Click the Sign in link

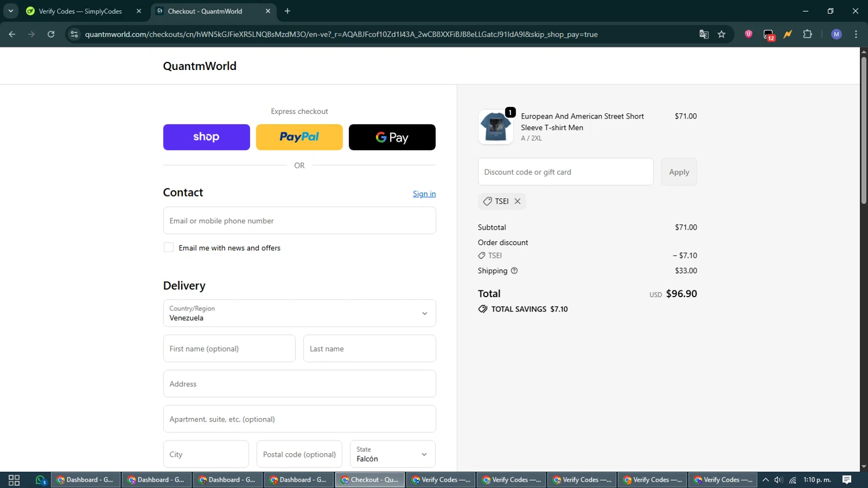tap(424, 194)
